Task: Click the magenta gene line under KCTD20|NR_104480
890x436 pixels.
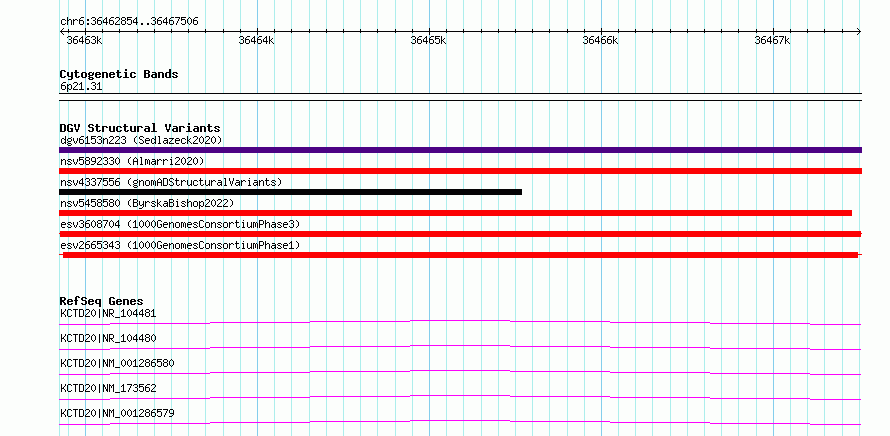Action: [x=460, y=347]
